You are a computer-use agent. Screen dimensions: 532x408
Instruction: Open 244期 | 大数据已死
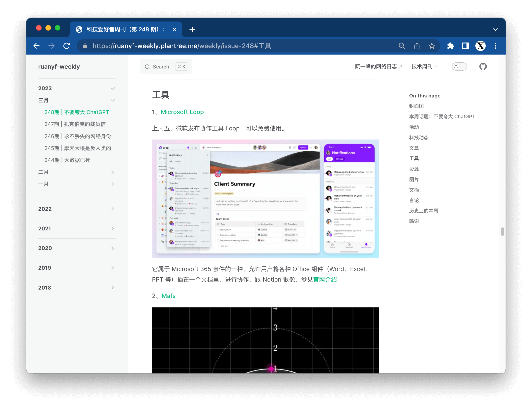pyautogui.click(x=67, y=160)
